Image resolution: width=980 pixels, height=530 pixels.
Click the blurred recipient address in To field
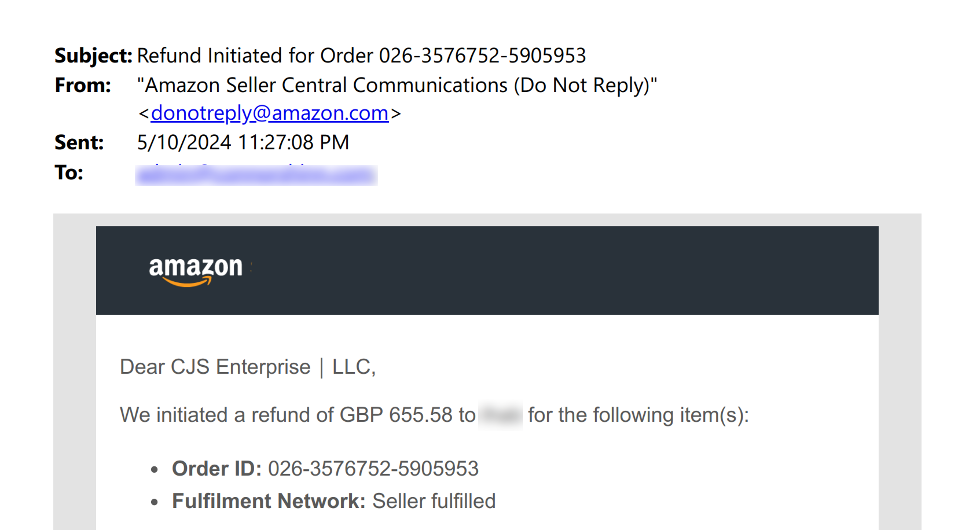point(256,175)
